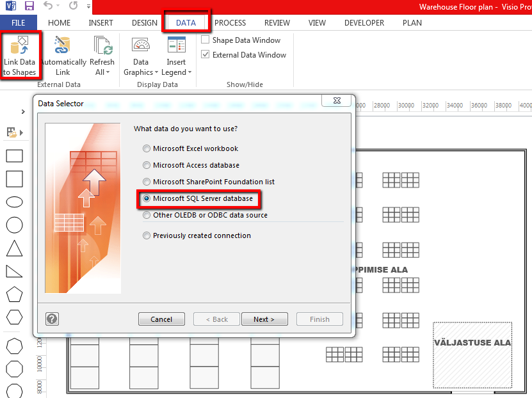Viewport: 532px width, 398px height.
Task: Open the Undo history dropdown arrow
Action: [58, 6]
